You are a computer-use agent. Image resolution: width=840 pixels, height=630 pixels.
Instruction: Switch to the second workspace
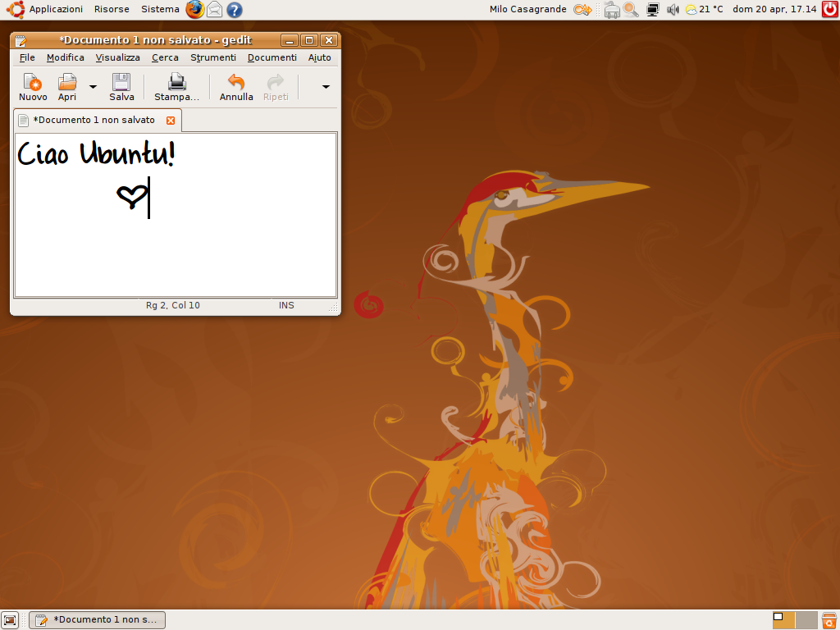click(x=806, y=620)
